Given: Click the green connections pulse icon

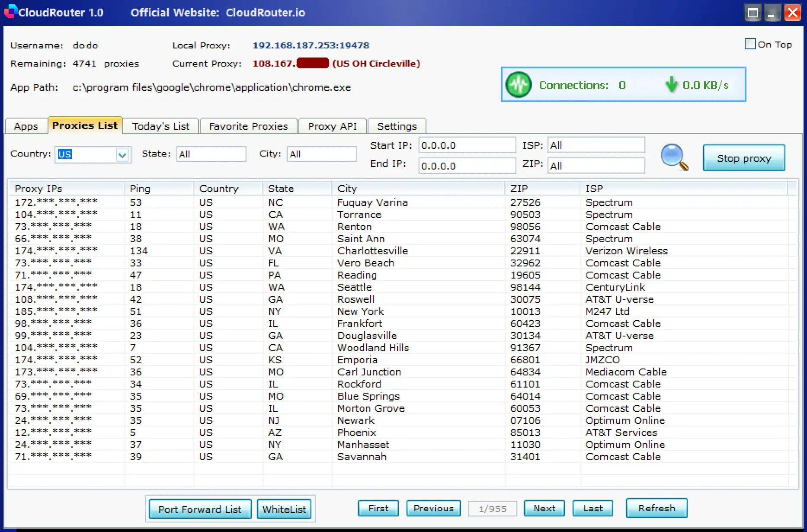Looking at the screenshot, I should (519, 85).
